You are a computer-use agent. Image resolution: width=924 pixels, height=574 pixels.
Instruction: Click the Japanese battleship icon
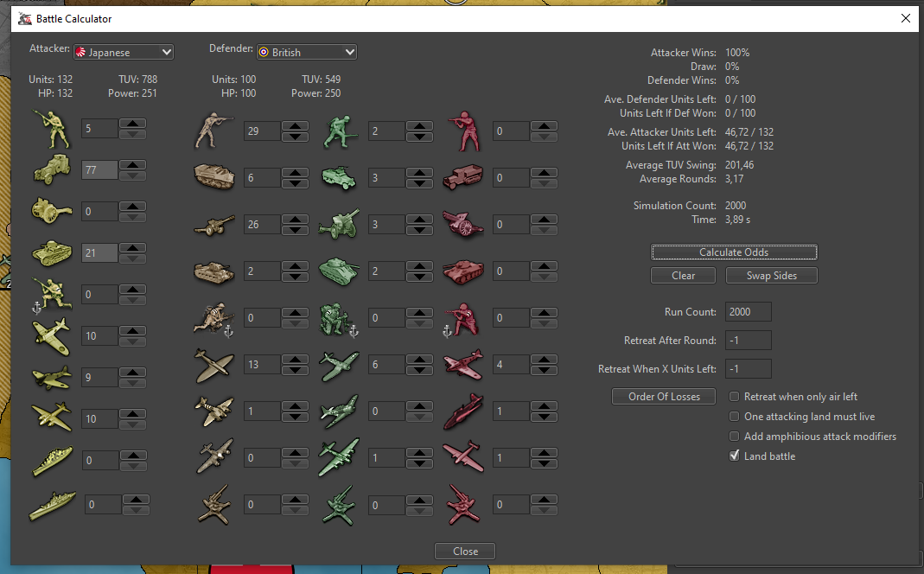click(52, 505)
